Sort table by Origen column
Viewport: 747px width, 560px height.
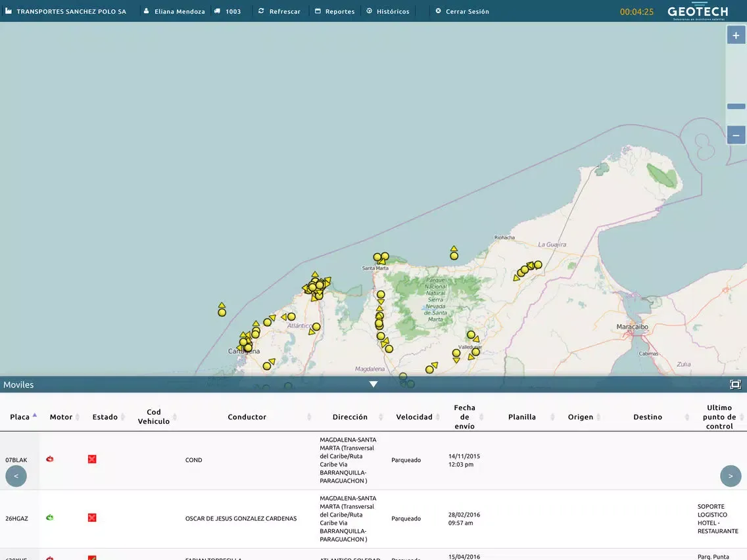click(x=580, y=417)
